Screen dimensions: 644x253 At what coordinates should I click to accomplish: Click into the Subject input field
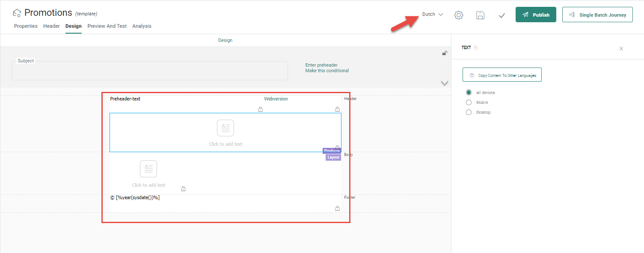150,72
